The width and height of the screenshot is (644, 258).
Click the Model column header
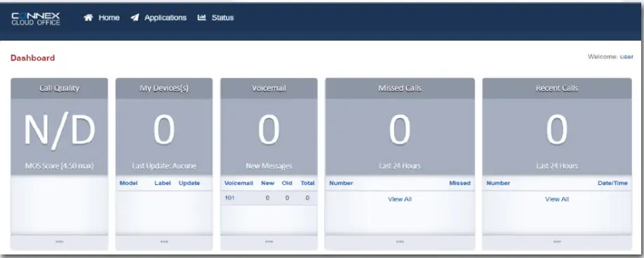pos(129,183)
